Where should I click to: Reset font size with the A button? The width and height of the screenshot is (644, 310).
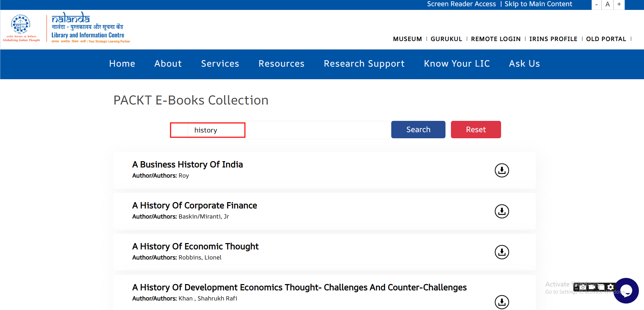pyautogui.click(x=608, y=4)
